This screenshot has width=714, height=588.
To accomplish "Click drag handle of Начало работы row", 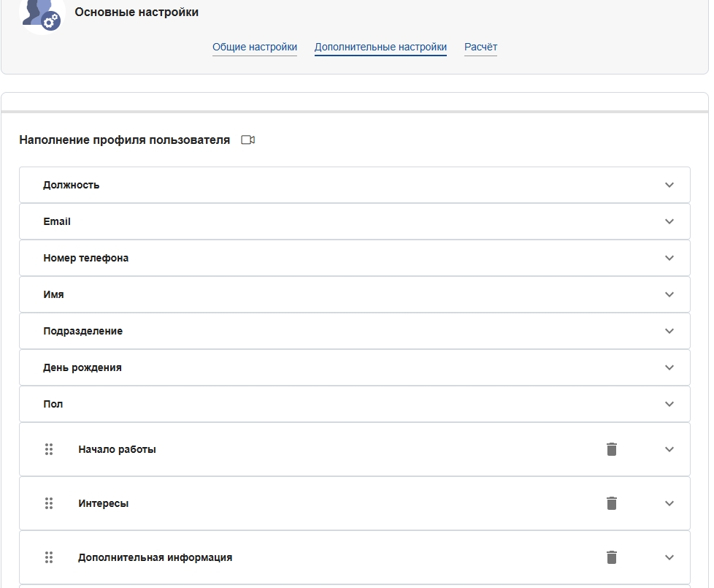I will pyautogui.click(x=49, y=449).
